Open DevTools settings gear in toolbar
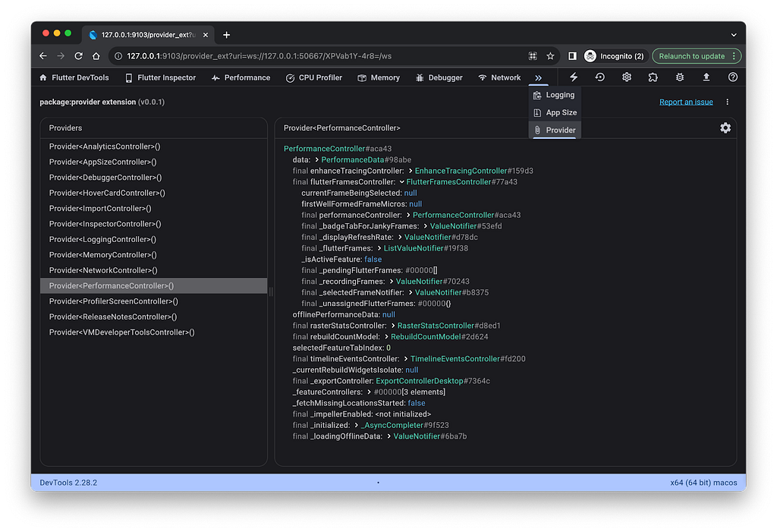777x532 pixels. (x=626, y=77)
